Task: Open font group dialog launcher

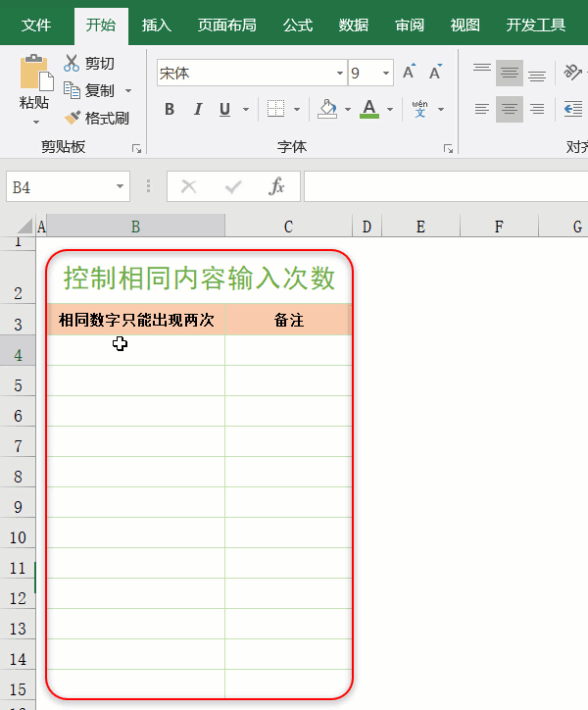Action: 448,148
